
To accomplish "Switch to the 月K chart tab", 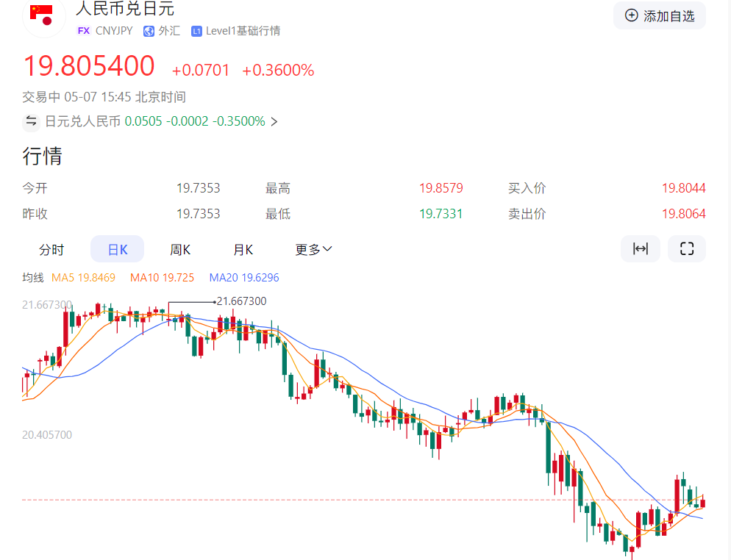I will coord(243,250).
